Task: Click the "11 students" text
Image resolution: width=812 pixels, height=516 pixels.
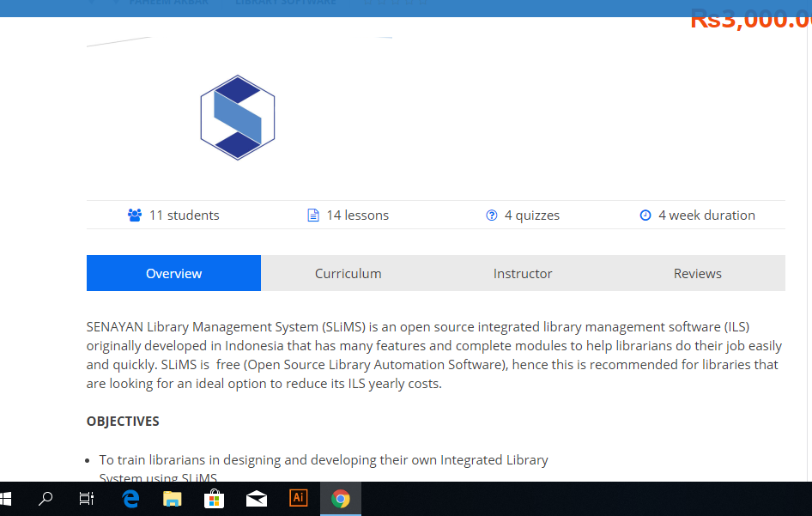Action: pyautogui.click(x=185, y=215)
